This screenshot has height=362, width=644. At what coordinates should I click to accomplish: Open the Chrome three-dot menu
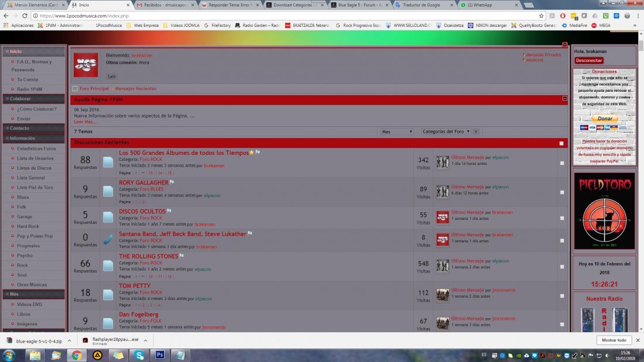tap(638, 16)
